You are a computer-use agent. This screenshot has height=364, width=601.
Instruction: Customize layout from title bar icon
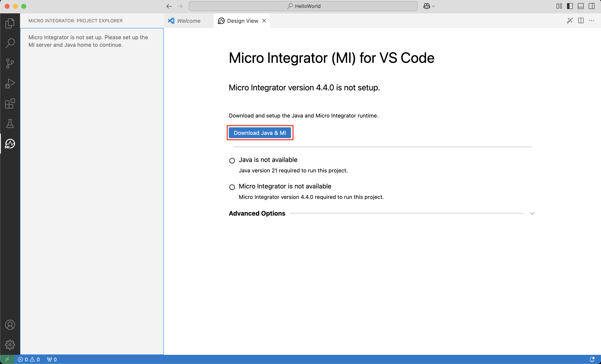559,6
